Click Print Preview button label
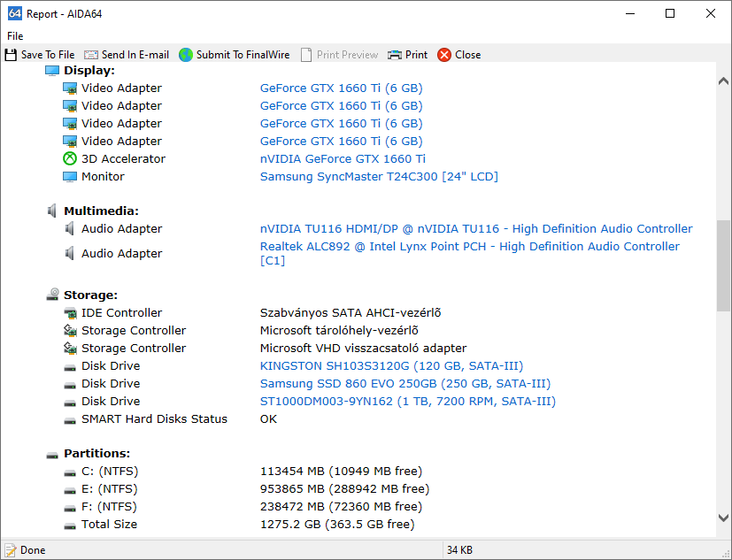The width and height of the screenshot is (732, 560). (x=347, y=55)
